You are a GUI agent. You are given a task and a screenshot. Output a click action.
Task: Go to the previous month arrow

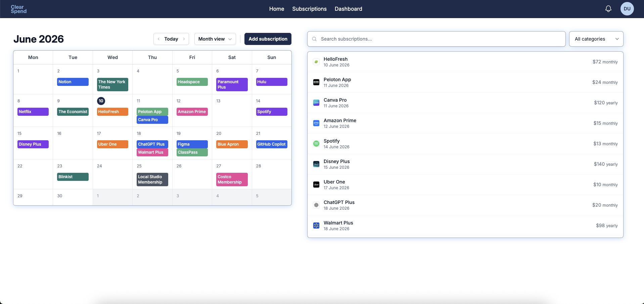[x=158, y=39]
